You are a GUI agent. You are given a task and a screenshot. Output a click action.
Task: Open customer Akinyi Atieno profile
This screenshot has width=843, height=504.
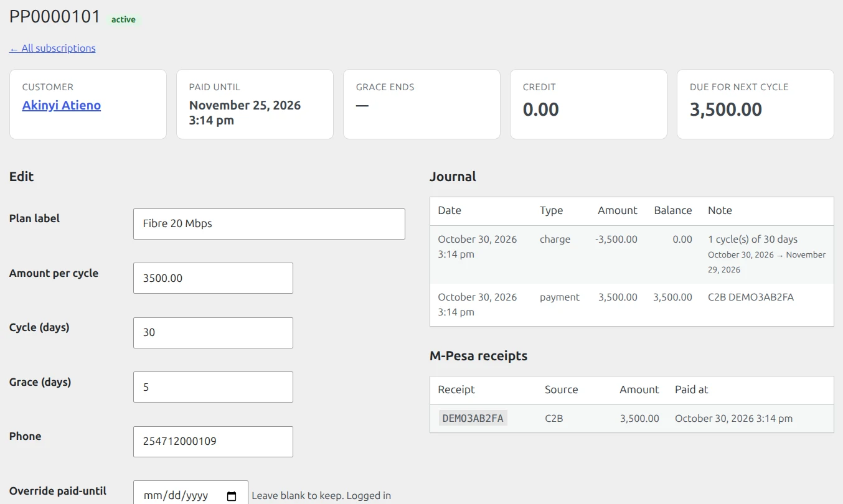point(62,105)
